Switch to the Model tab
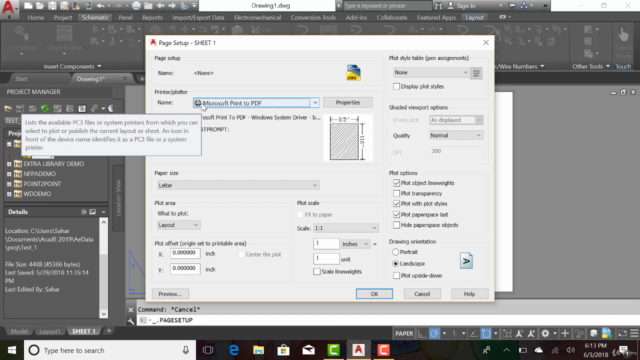The width and height of the screenshot is (640, 360). pos(19,331)
